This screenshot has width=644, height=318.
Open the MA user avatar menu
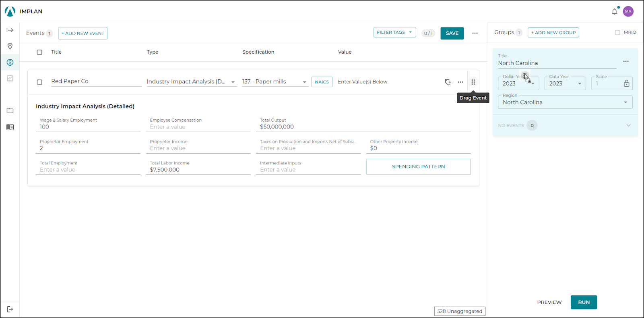pyautogui.click(x=628, y=11)
